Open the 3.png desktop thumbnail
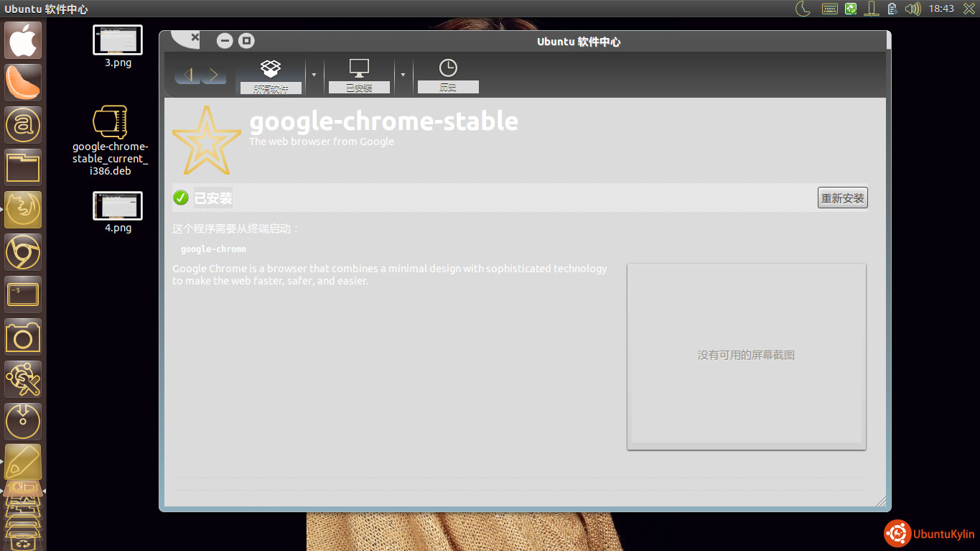 point(118,40)
